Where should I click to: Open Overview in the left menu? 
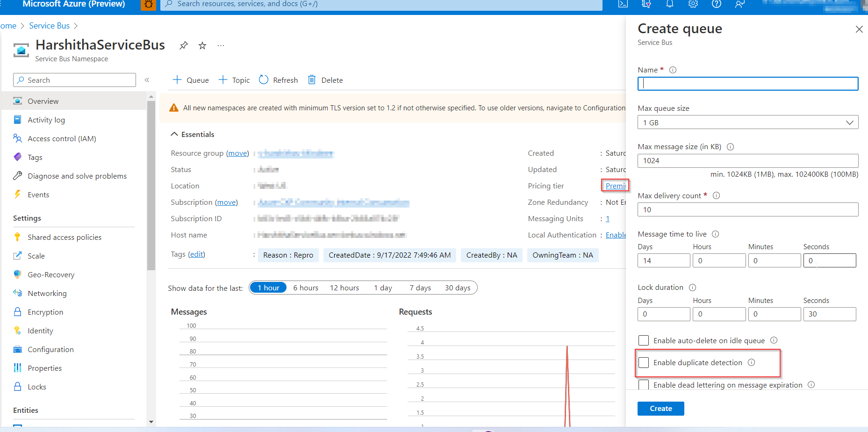[74, 101]
